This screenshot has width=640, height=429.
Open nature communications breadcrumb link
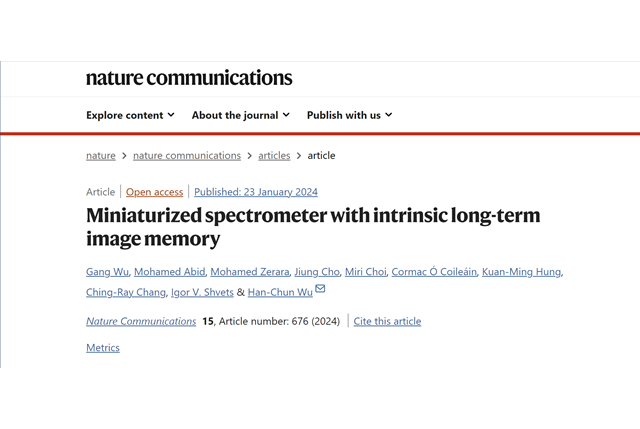[x=187, y=155]
